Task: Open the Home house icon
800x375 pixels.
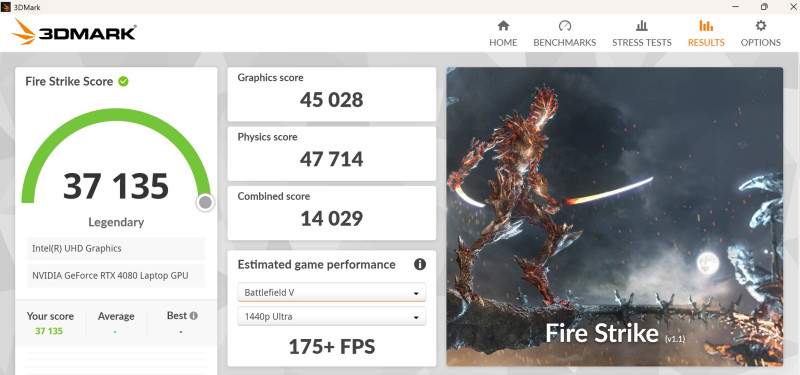Action: (x=503, y=26)
